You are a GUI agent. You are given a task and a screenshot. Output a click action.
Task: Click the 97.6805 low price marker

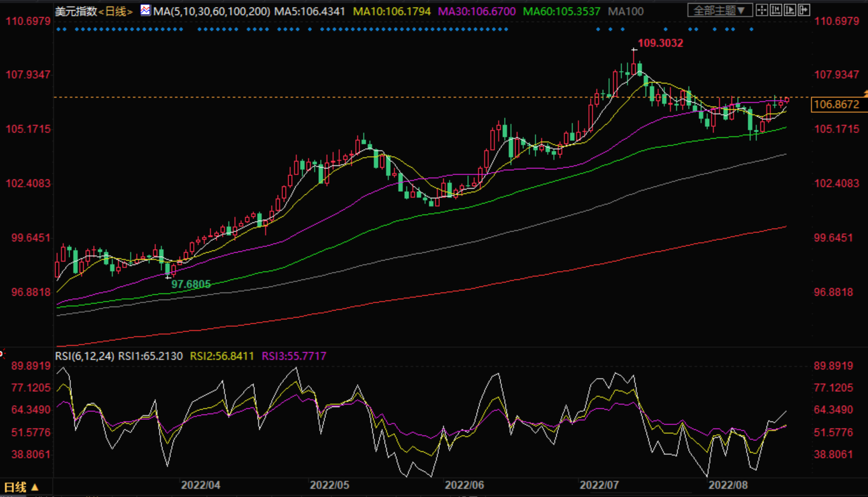click(x=191, y=284)
